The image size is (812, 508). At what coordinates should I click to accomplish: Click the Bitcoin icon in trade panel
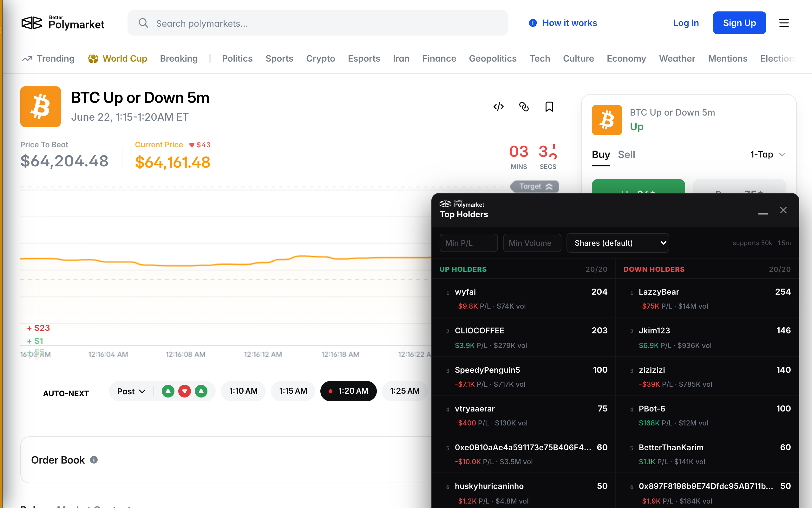tap(607, 120)
